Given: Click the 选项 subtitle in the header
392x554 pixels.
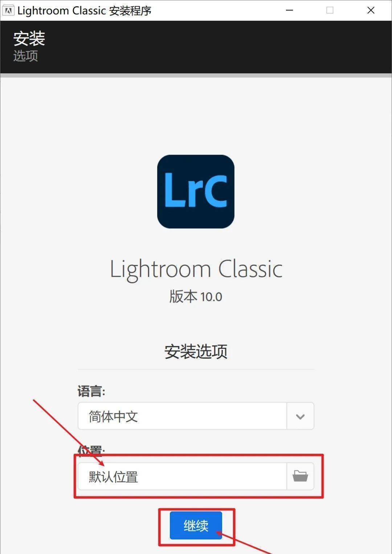Looking at the screenshot, I should [x=25, y=56].
